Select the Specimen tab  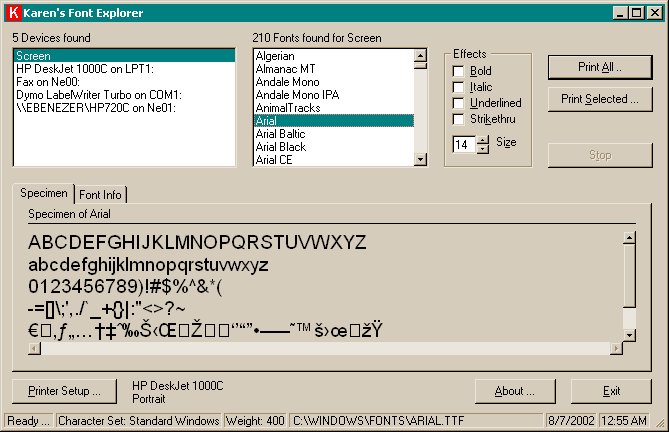point(44,193)
